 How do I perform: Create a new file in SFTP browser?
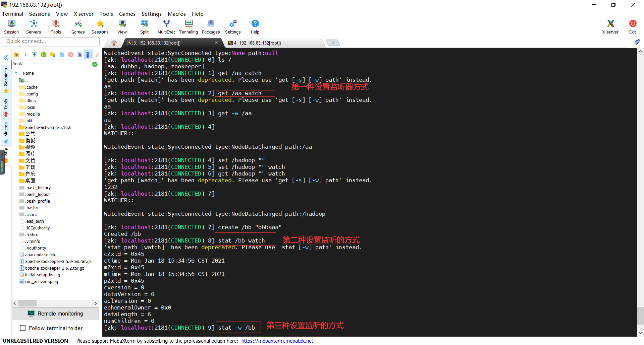coord(62,55)
